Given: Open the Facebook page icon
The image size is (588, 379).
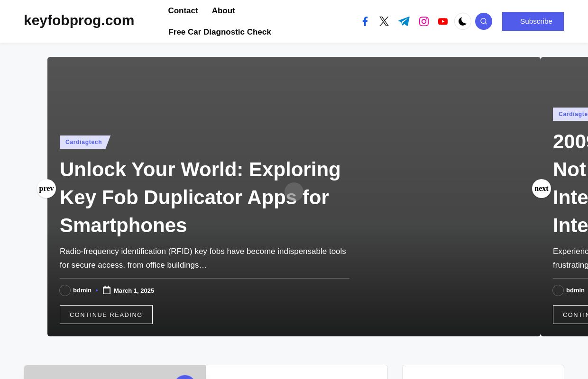Looking at the screenshot, I should tap(365, 21).
